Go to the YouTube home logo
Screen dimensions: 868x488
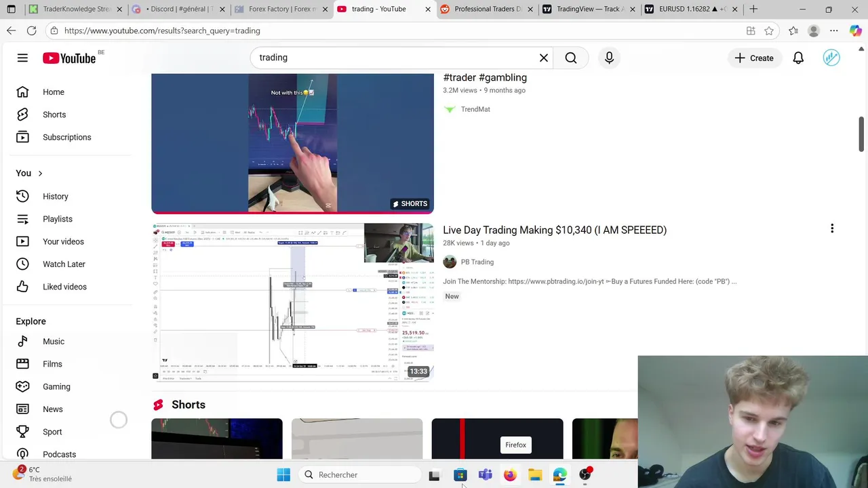pyautogui.click(x=69, y=58)
